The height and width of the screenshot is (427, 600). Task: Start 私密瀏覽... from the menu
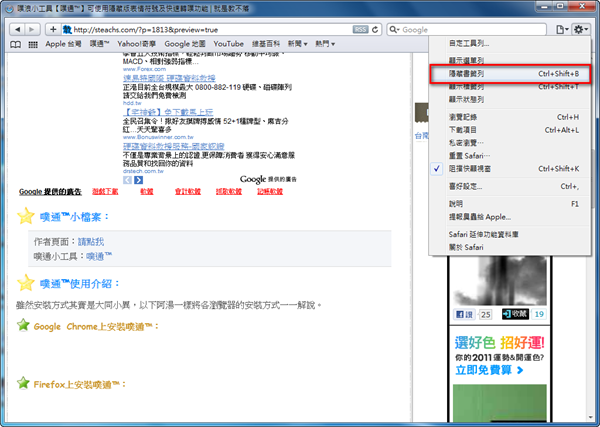pyautogui.click(x=510, y=143)
